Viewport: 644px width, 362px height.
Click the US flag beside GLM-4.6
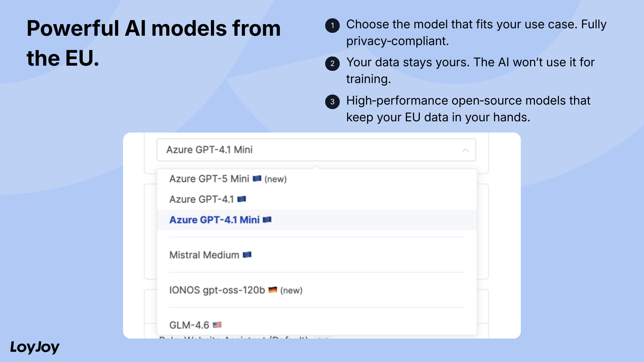click(217, 325)
